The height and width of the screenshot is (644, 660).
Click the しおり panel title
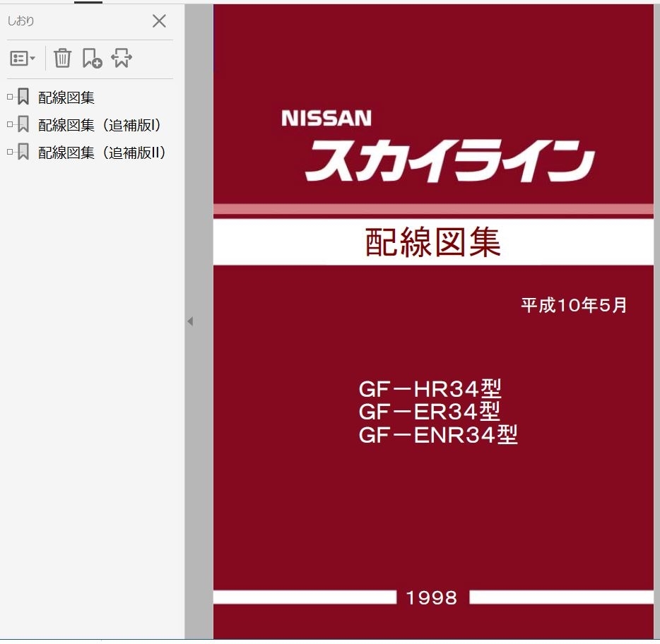pos(20,20)
